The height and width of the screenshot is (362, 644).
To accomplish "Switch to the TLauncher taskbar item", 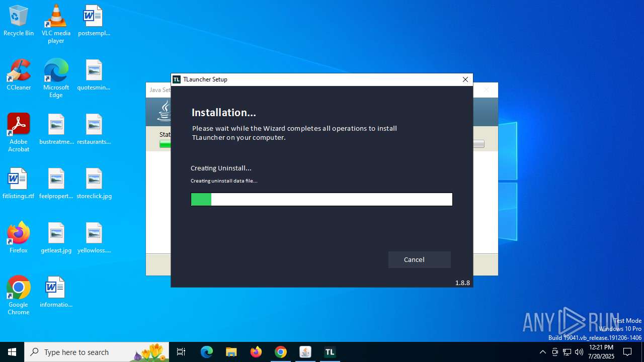I will (330, 352).
